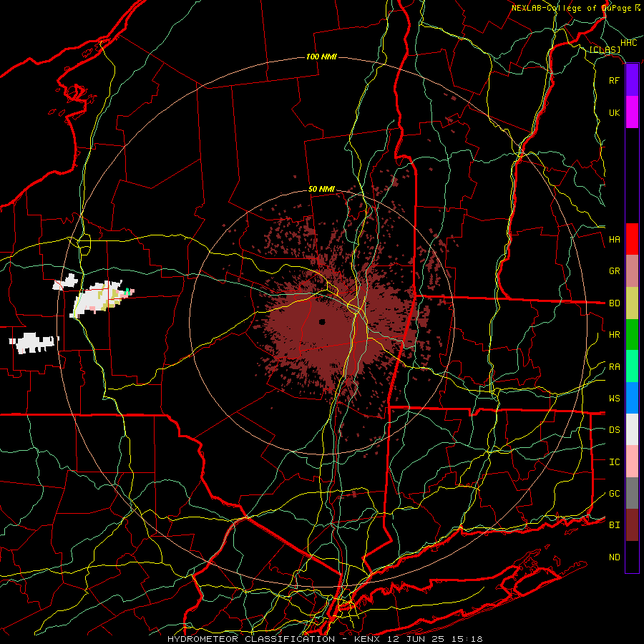
Task: Click the HR green legend swatch
Action: [x=632, y=334]
